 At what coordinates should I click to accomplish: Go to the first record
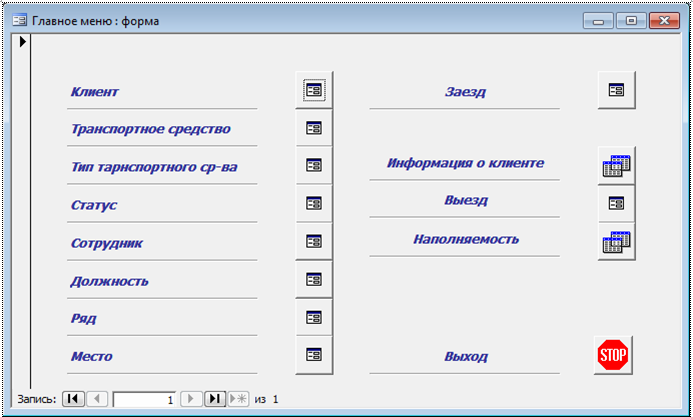[x=73, y=399]
